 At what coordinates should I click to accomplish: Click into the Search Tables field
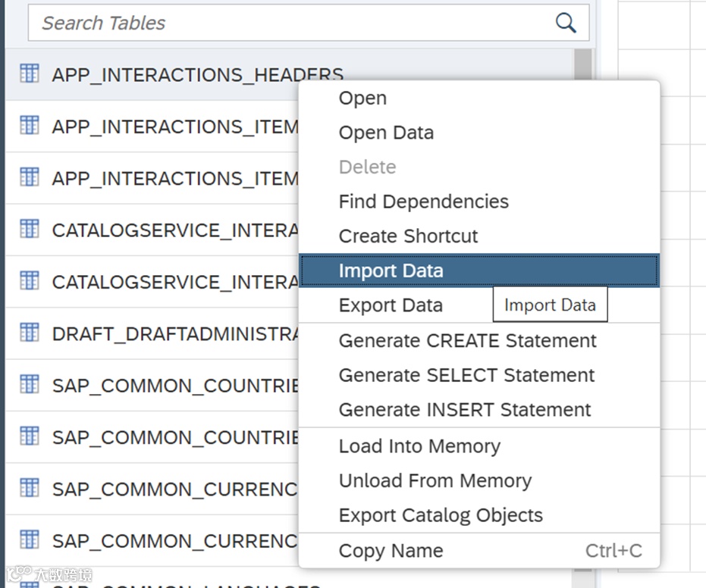point(288,23)
